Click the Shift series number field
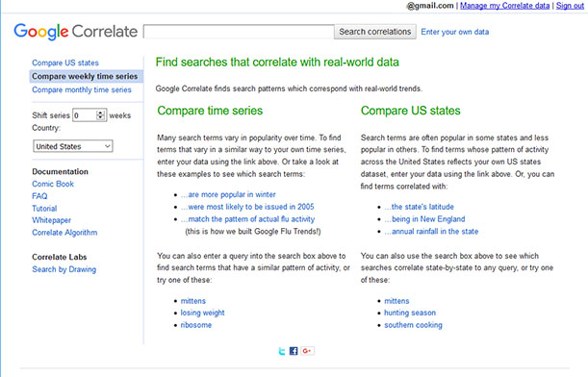This screenshot has height=377, width=588. (x=85, y=115)
